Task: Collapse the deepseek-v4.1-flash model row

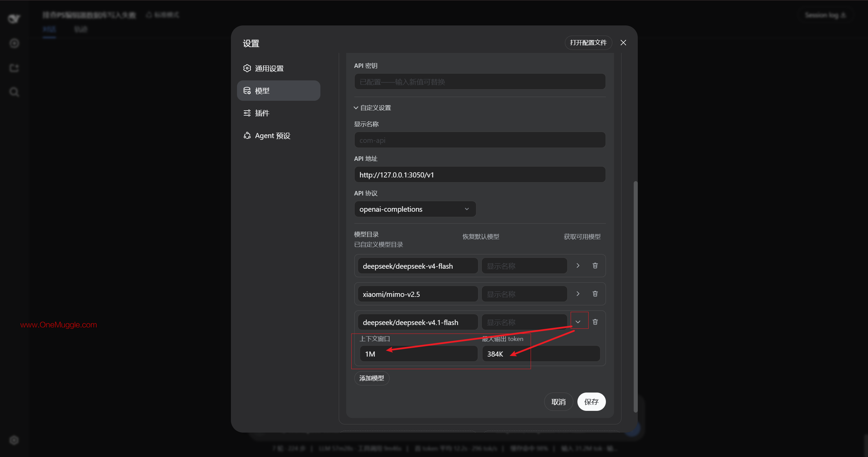Action: (578, 322)
